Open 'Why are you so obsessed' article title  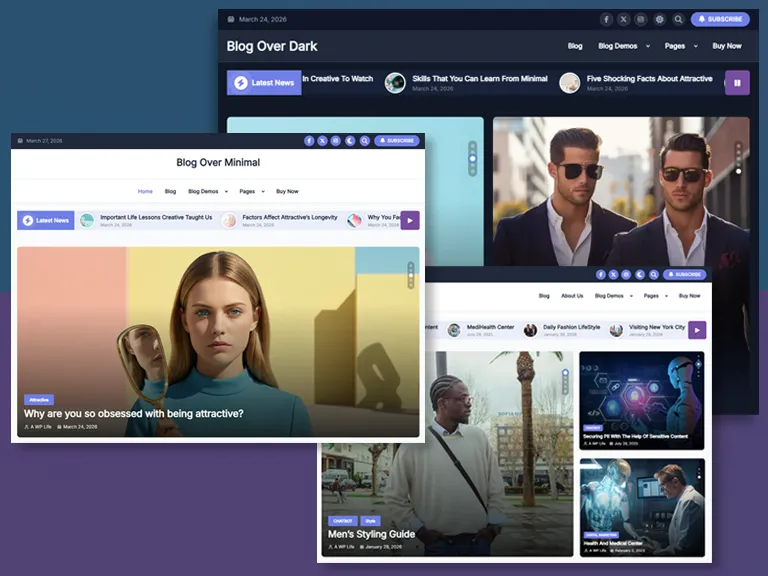[x=133, y=413]
